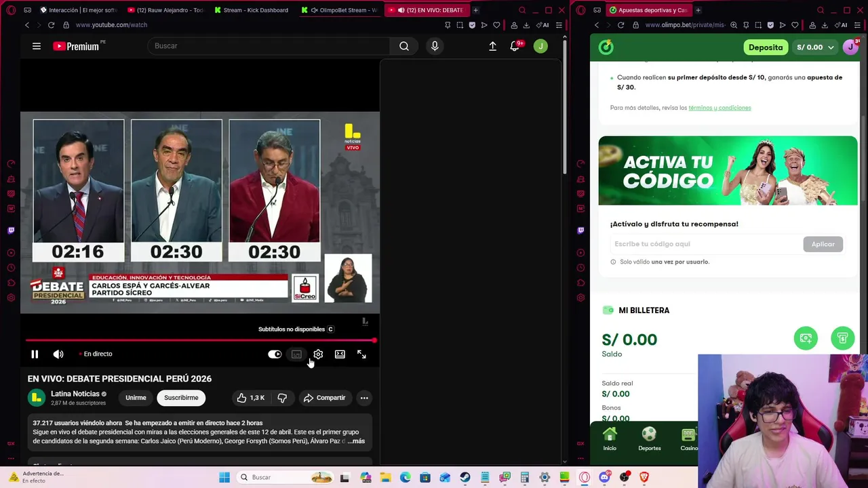Open more actions three-dot menu
The image size is (868, 488).
364,398
